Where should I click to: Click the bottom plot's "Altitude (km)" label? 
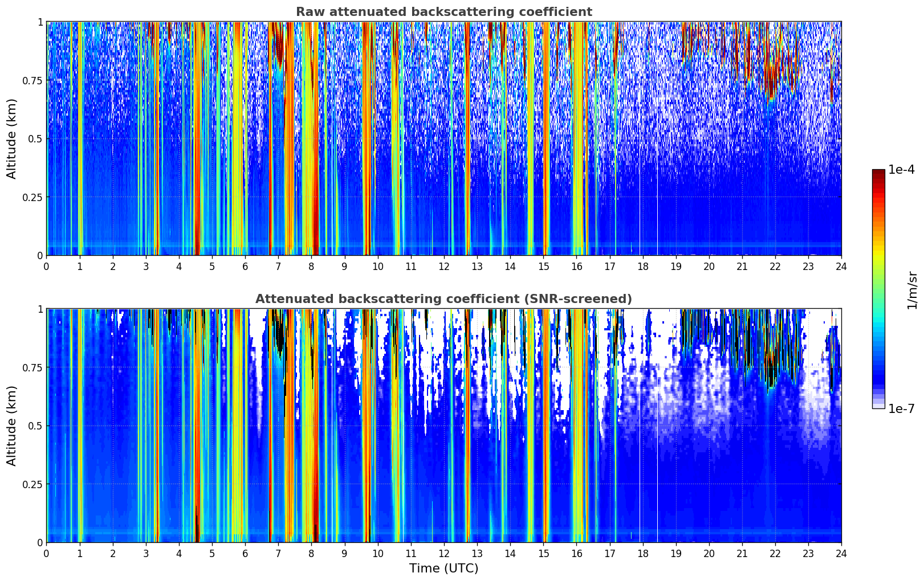pyautogui.click(x=12, y=425)
